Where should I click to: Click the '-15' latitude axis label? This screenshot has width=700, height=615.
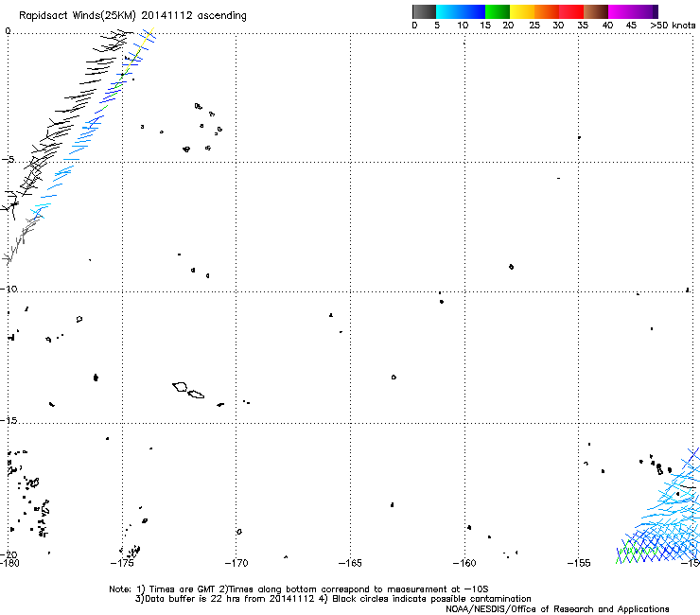click(9, 420)
